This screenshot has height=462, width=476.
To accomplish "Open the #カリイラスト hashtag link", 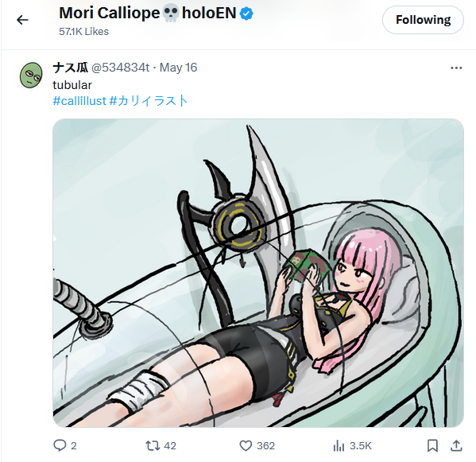I will coord(149,101).
